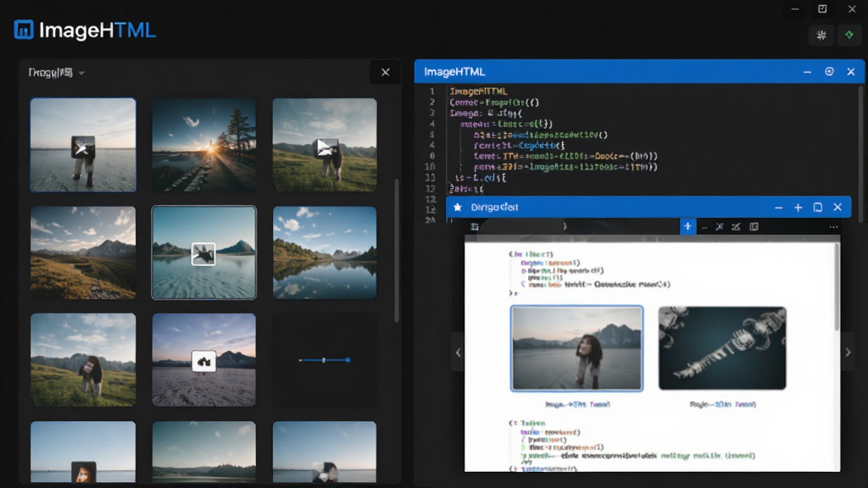
Task: Maximize the main application window
Action: point(822,8)
